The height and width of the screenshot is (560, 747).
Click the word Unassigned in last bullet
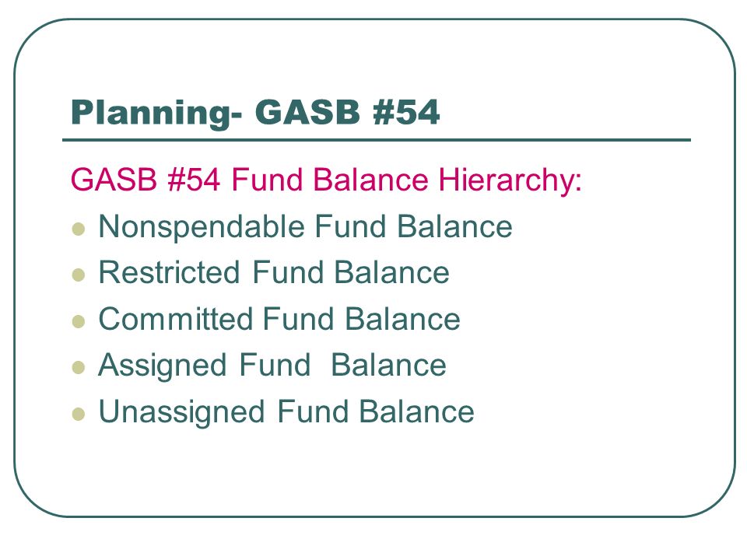181,412
